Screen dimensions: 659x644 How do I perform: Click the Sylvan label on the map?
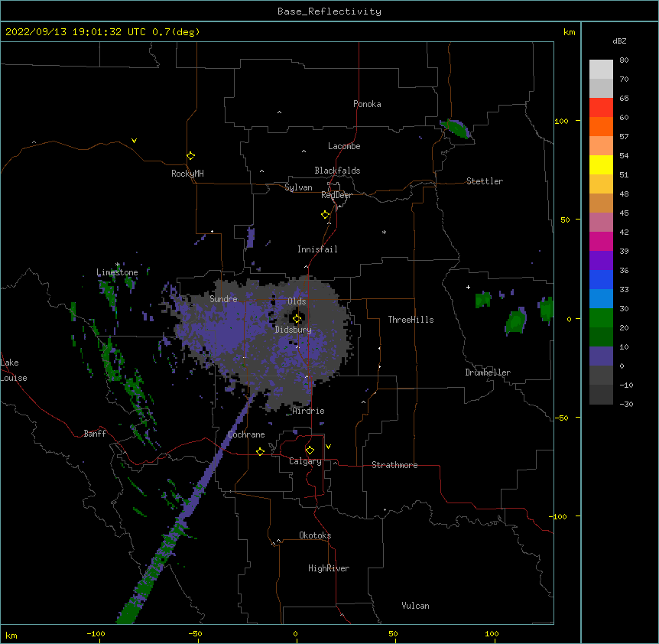[x=298, y=187]
